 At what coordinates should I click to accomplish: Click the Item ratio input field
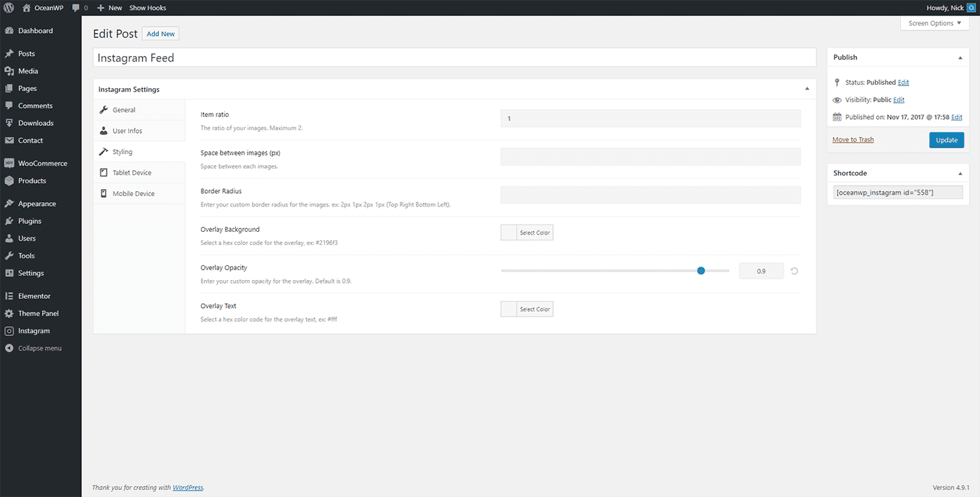pyautogui.click(x=650, y=118)
